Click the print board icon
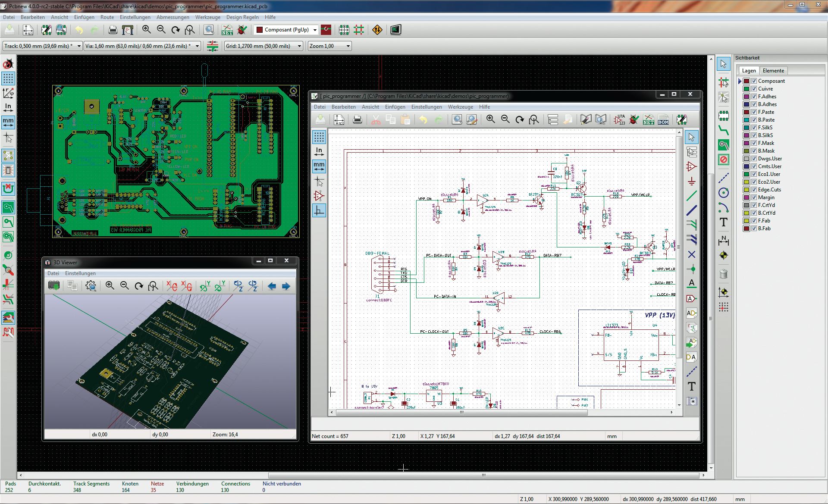 point(113,30)
